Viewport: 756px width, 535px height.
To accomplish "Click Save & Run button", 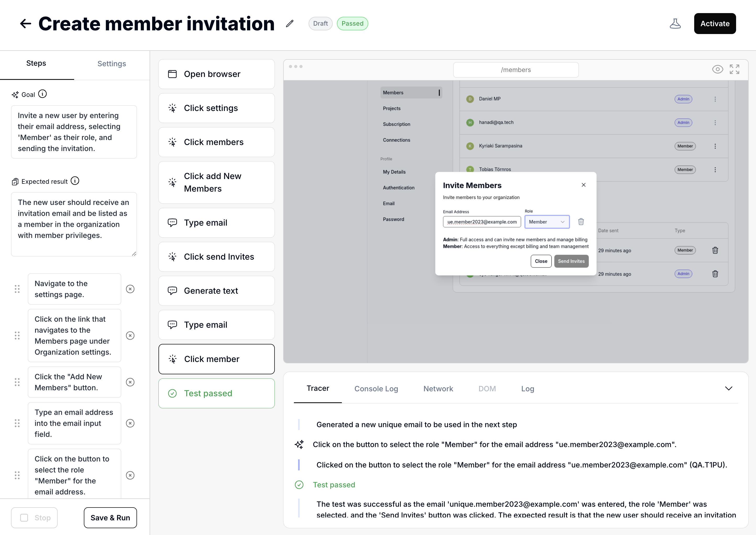I will [110, 517].
